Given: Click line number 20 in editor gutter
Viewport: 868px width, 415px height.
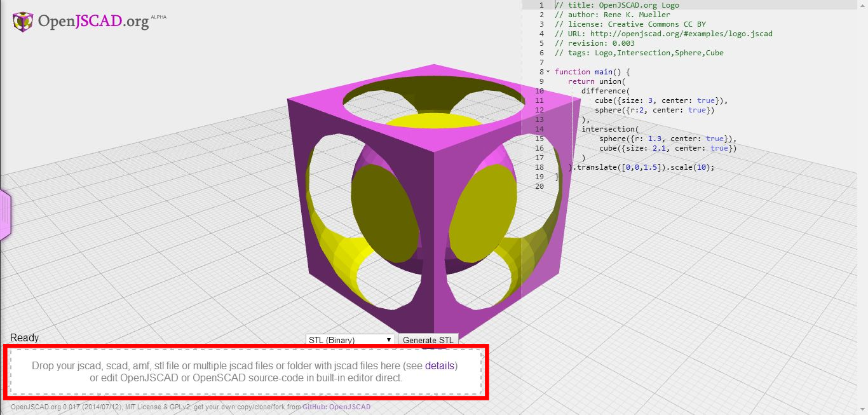Looking at the screenshot, I should click(539, 186).
